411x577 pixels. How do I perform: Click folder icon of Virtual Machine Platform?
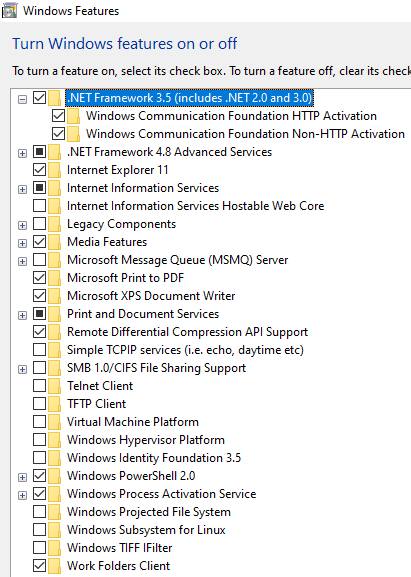click(x=54, y=422)
